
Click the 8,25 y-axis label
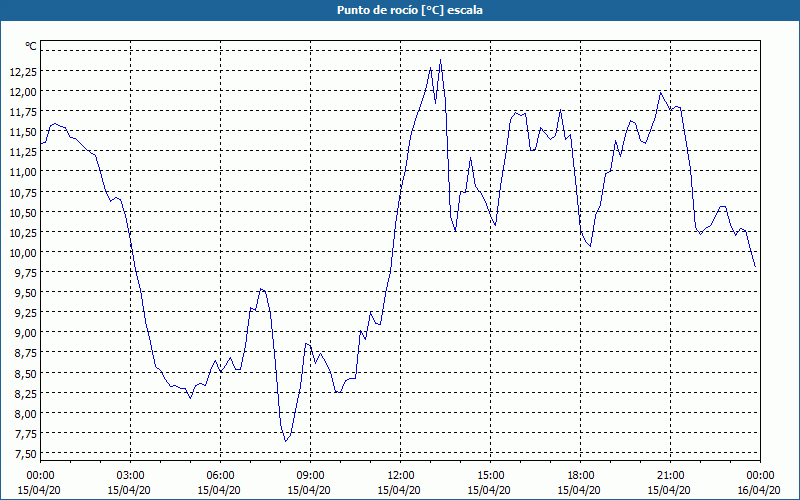(27, 394)
